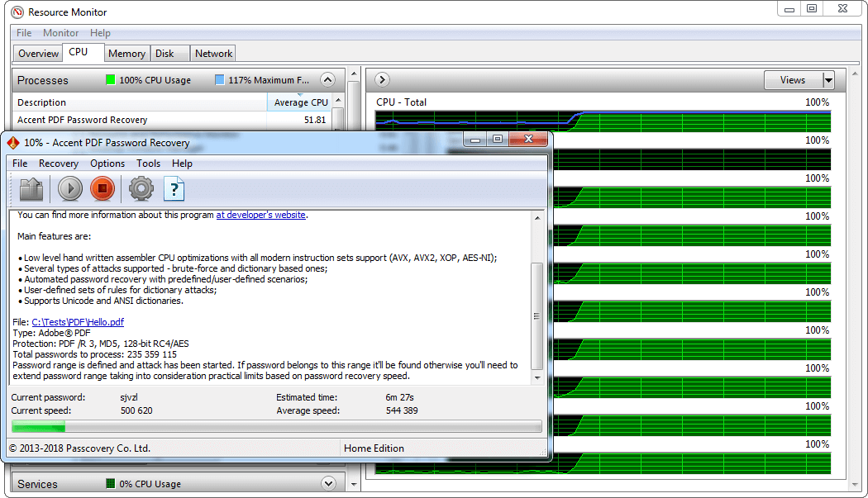Follow the developer's website link
868x498 pixels.
pos(260,215)
